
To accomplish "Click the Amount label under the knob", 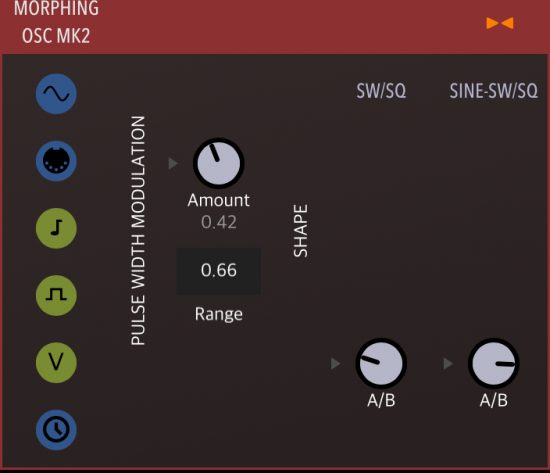I will coord(219,200).
